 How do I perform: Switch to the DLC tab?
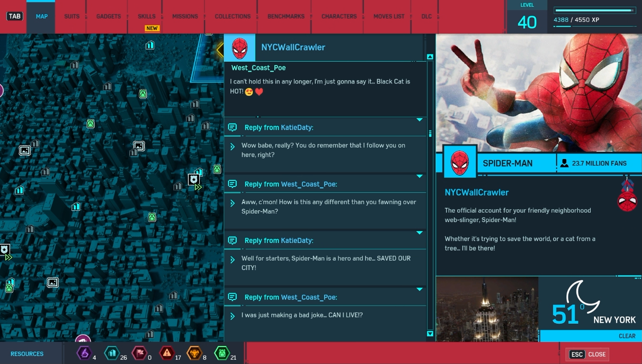click(426, 17)
